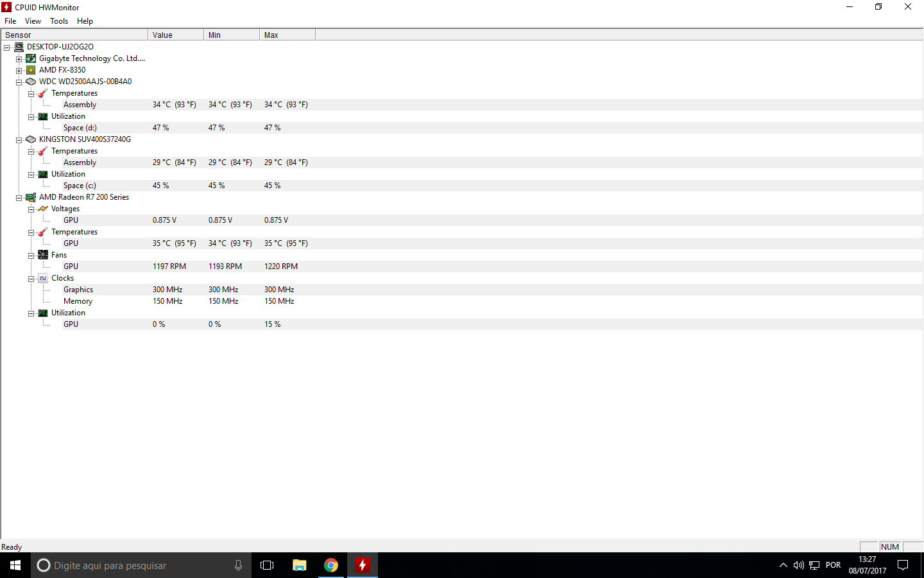Open the View menu
Image resolution: width=924 pixels, height=578 pixels.
click(x=33, y=21)
